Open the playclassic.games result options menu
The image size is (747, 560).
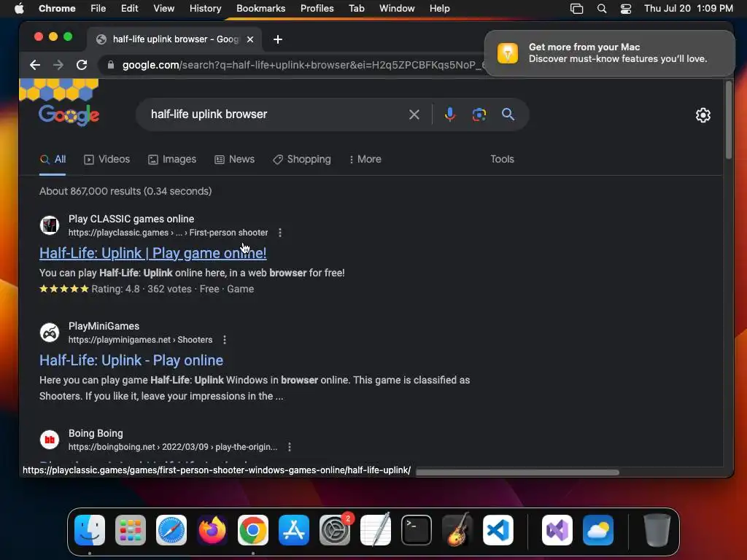tap(280, 233)
